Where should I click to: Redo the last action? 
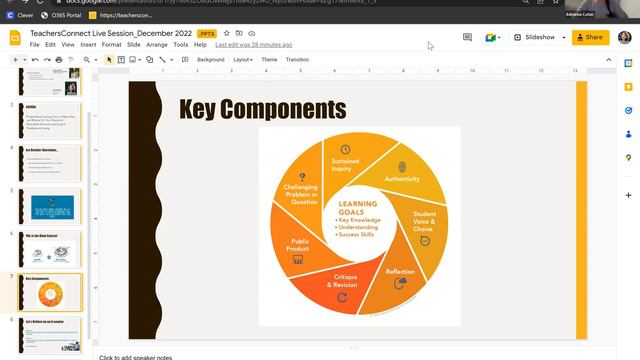pyautogui.click(x=47, y=60)
